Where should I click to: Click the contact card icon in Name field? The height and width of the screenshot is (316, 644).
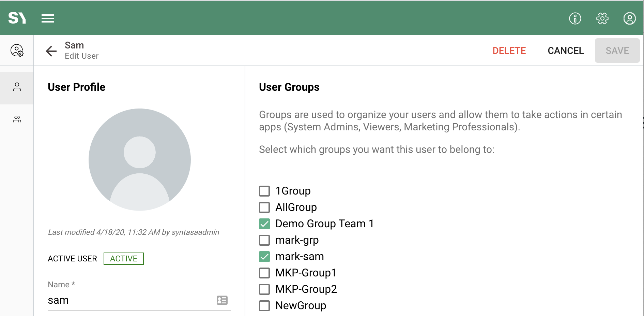tap(222, 300)
